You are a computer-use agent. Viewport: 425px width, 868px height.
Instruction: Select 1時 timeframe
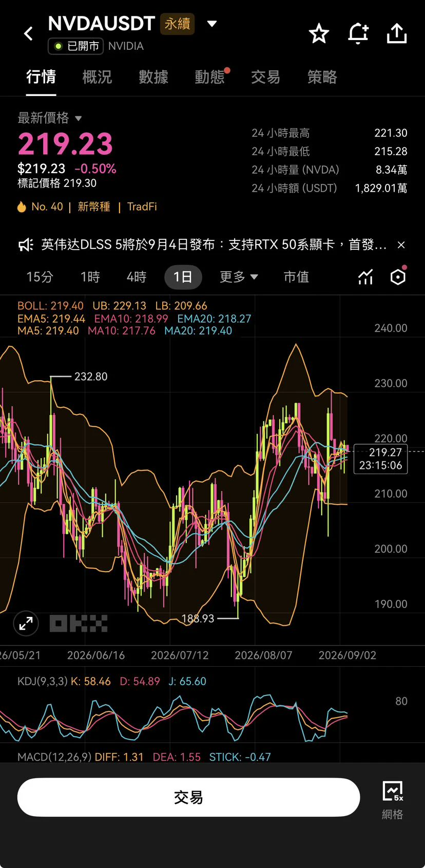pos(90,277)
